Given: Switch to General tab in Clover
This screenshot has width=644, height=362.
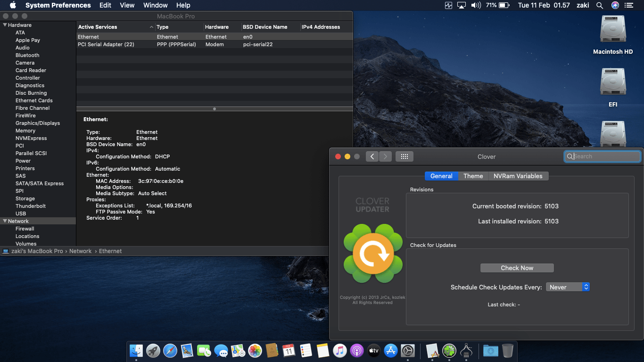Looking at the screenshot, I should 441,176.
